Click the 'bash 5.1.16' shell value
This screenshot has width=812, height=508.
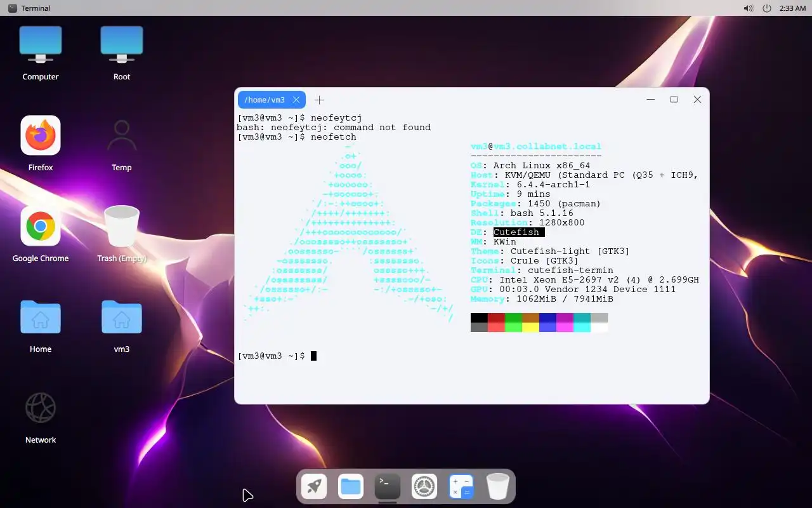(542, 213)
